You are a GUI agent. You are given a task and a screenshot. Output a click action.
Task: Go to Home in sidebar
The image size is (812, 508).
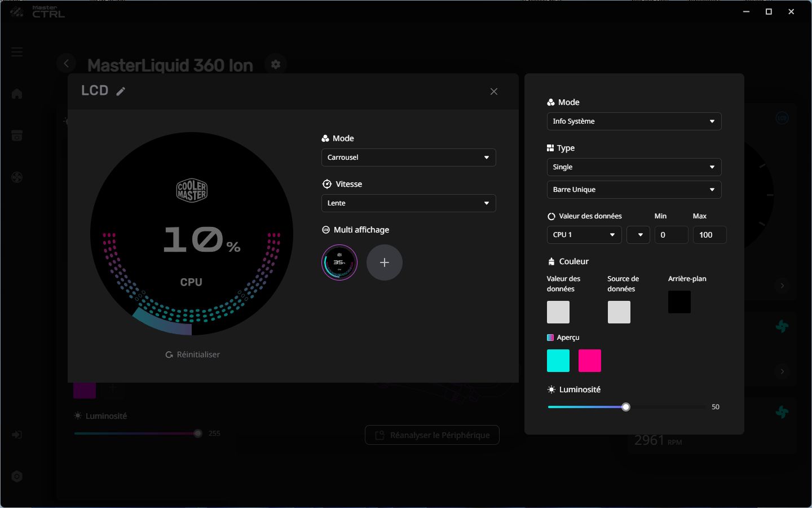pyautogui.click(x=17, y=93)
